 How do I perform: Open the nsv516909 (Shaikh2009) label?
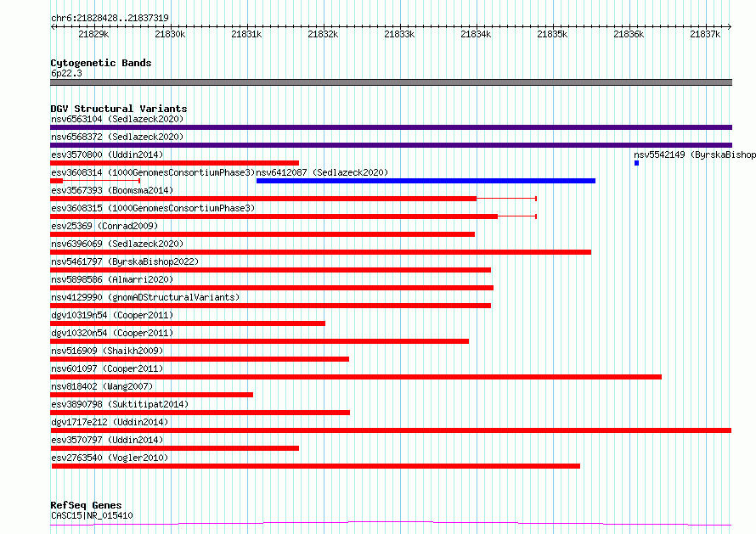(x=107, y=351)
